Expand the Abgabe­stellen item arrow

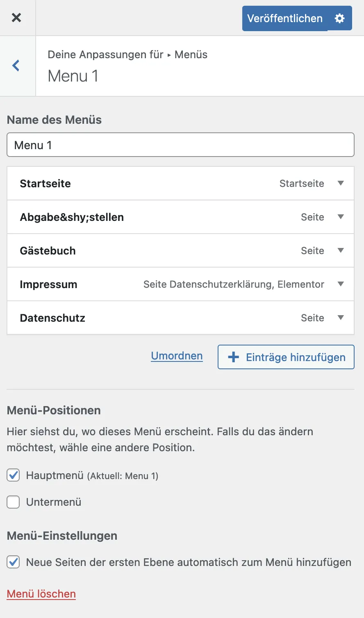341,217
